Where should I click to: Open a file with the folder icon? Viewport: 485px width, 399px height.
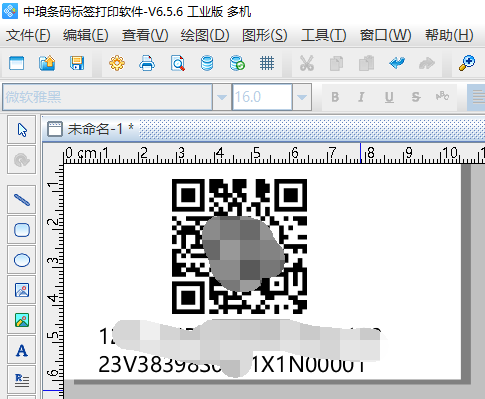(x=47, y=63)
